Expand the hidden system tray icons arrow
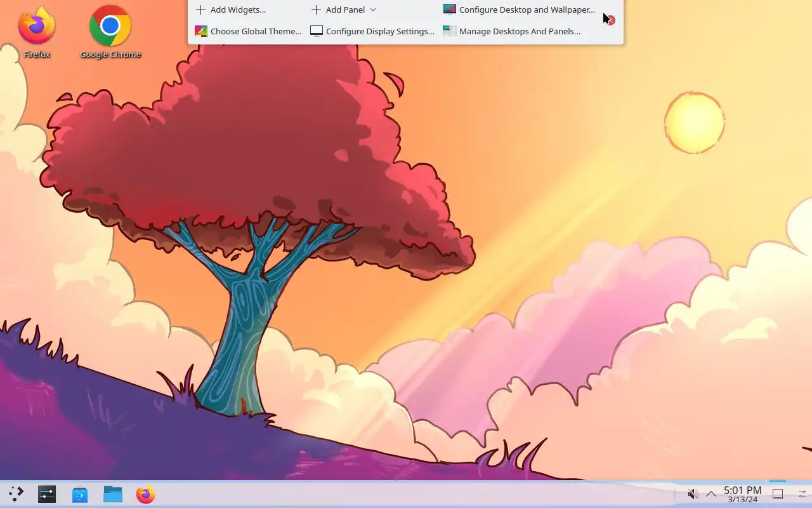The height and width of the screenshot is (508, 812). pos(711,494)
